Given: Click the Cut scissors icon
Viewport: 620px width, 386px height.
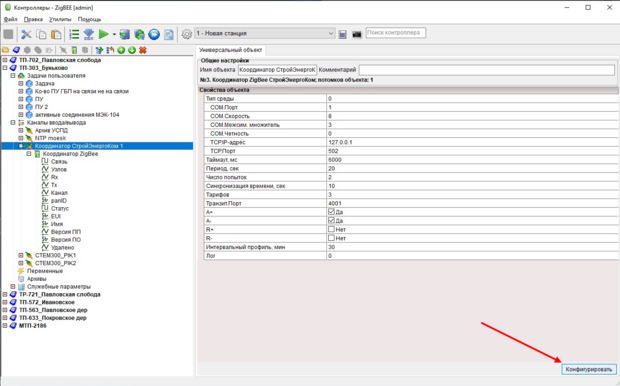Looking at the screenshot, I should pos(26,34).
